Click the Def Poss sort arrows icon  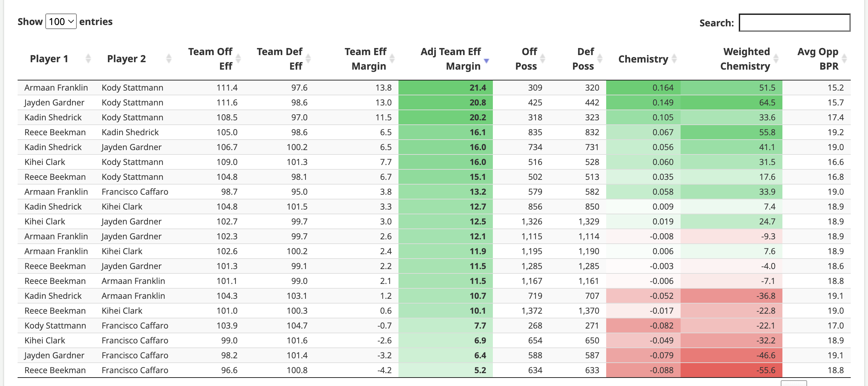pyautogui.click(x=600, y=58)
